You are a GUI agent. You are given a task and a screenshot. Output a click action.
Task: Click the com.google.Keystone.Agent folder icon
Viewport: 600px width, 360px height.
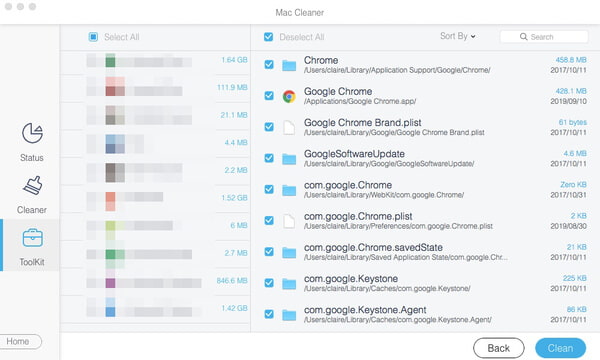[x=289, y=315]
